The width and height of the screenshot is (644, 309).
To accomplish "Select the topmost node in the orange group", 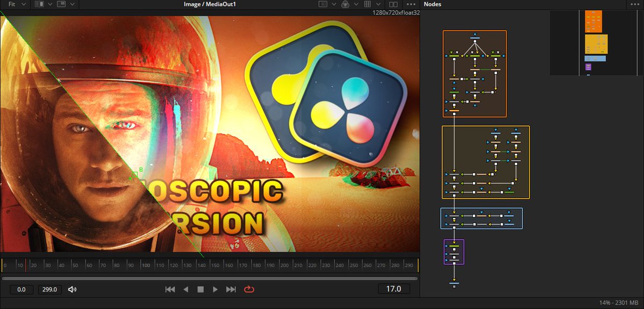I will tap(474, 38).
